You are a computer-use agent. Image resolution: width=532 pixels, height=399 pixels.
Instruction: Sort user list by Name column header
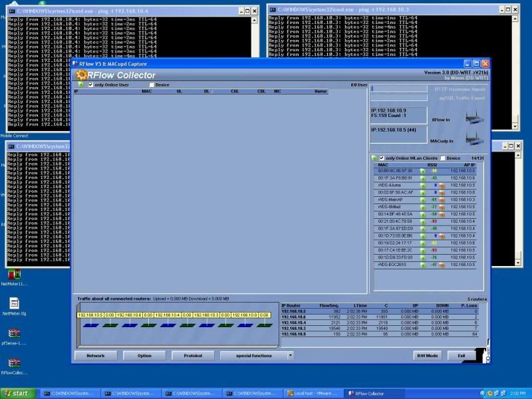(x=321, y=91)
